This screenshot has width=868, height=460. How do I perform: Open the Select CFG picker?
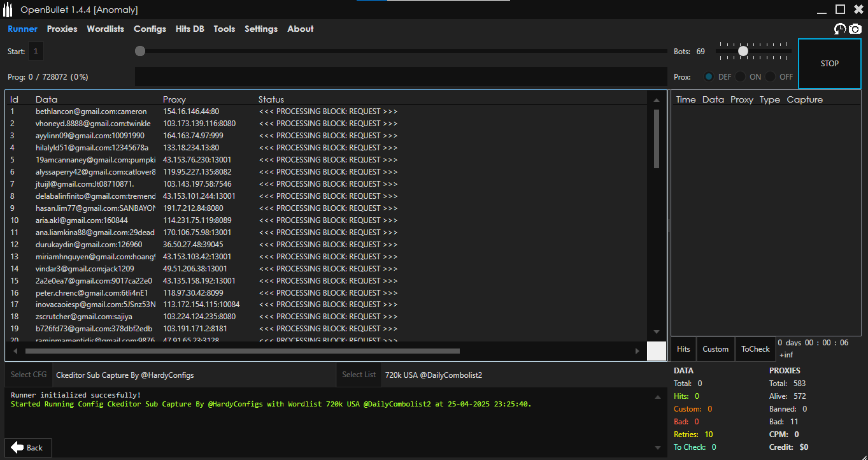tap(29, 375)
